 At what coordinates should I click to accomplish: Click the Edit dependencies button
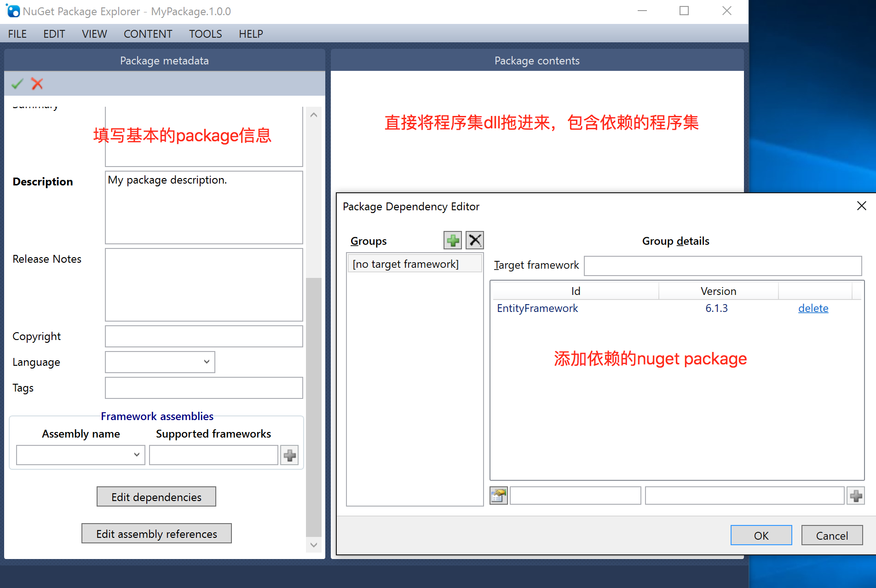[156, 497]
